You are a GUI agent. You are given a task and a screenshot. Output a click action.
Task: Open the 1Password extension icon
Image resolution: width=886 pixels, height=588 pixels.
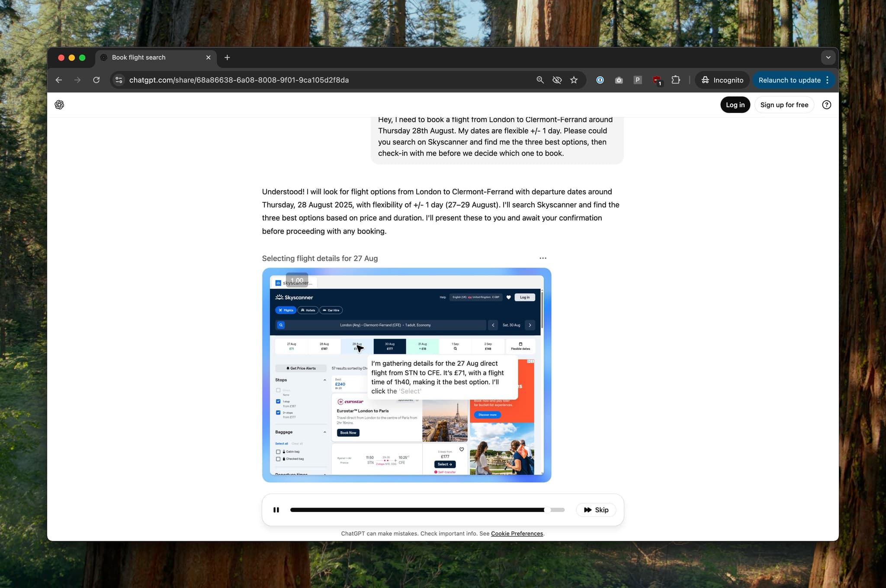[600, 80]
